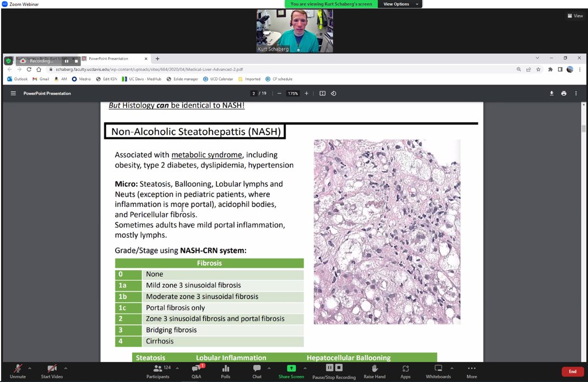Open the Edit KSN bookmark

point(106,79)
